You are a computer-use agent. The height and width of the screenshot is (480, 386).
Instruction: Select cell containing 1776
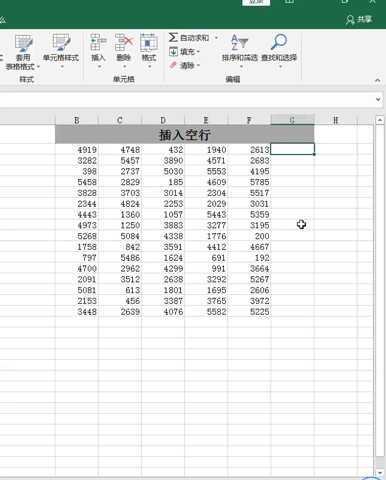pyautogui.click(x=206, y=236)
